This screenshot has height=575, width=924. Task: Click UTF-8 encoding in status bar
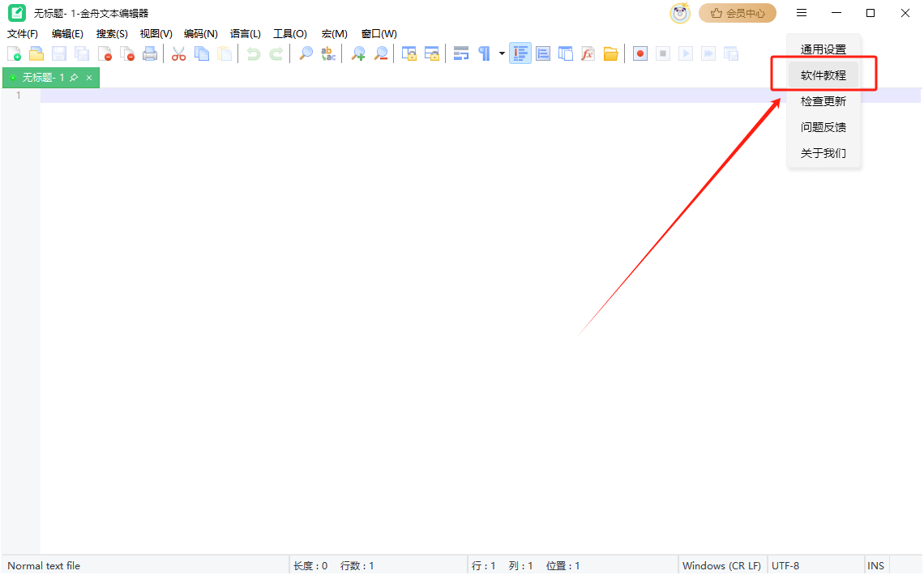[x=785, y=565]
